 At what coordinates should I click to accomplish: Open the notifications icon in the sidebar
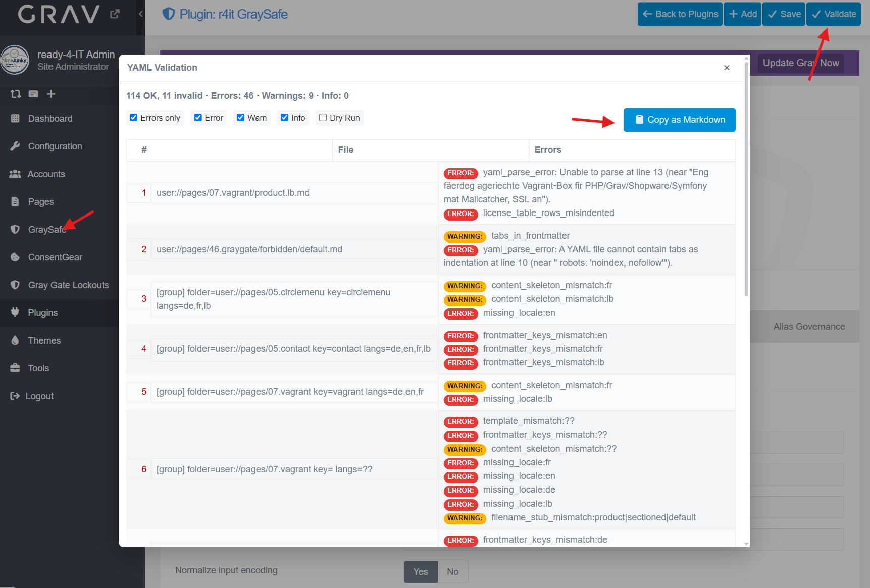tap(33, 94)
